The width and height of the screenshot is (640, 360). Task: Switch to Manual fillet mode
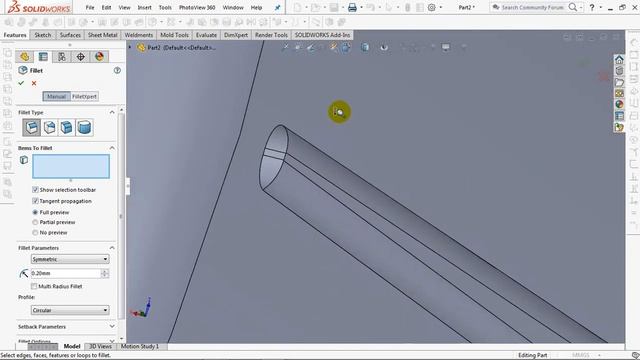click(56, 97)
